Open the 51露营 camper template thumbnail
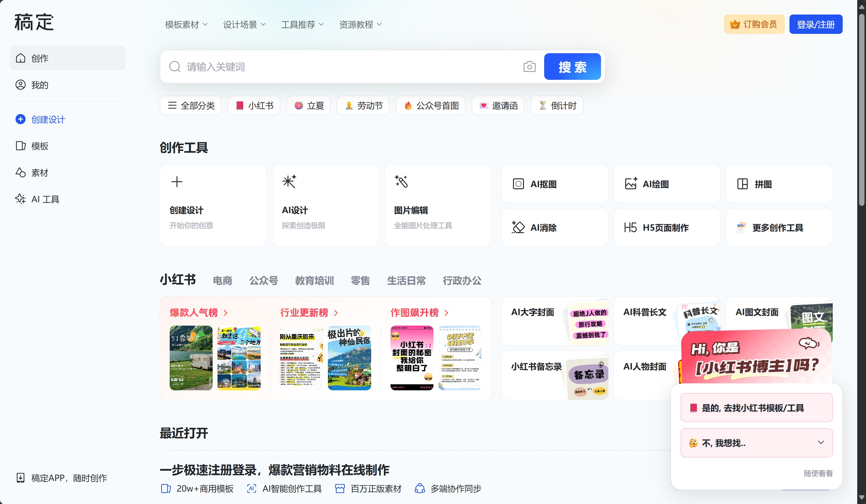 coord(191,358)
